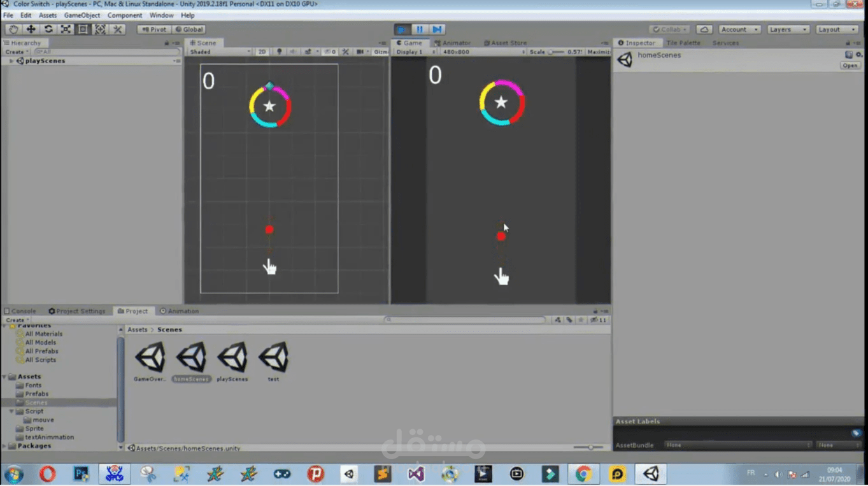Collapse the Script folder

11,411
